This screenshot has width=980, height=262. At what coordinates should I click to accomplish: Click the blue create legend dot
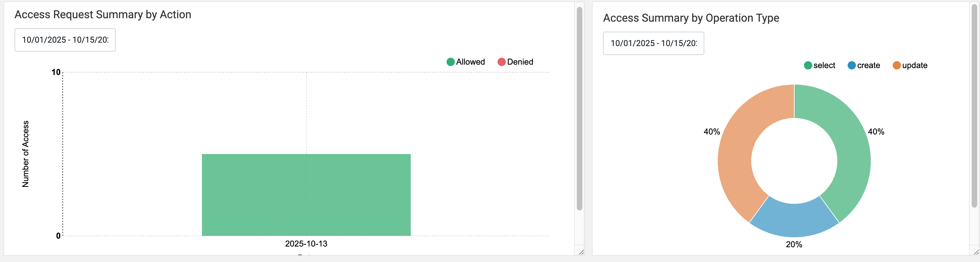coord(851,65)
